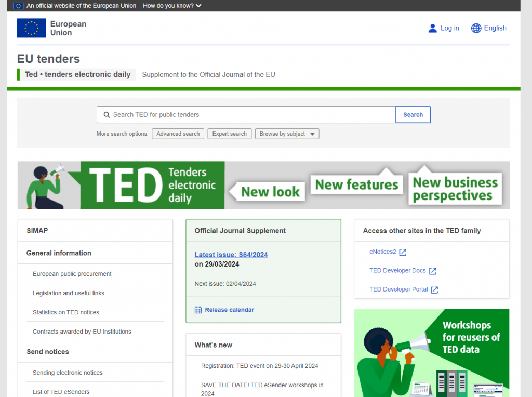Expand the 'How do you know?' dropdown
The height and width of the screenshot is (397, 532).
point(172,6)
